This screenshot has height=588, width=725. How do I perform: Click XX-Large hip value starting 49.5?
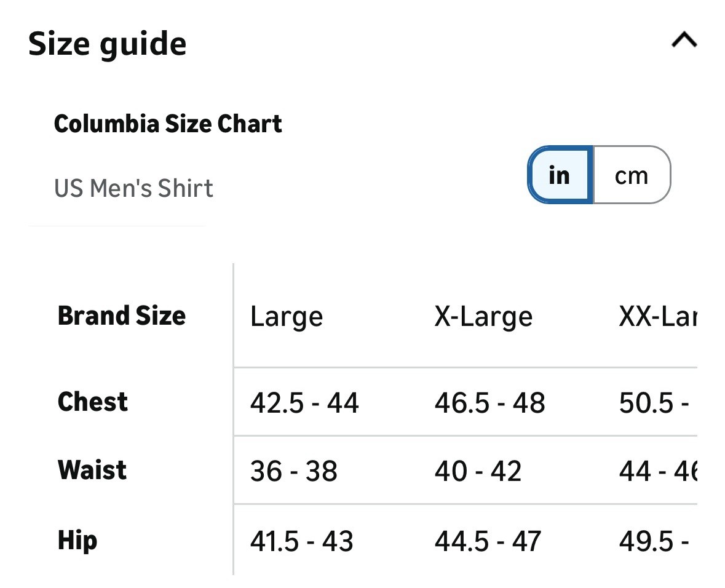[654, 541]
